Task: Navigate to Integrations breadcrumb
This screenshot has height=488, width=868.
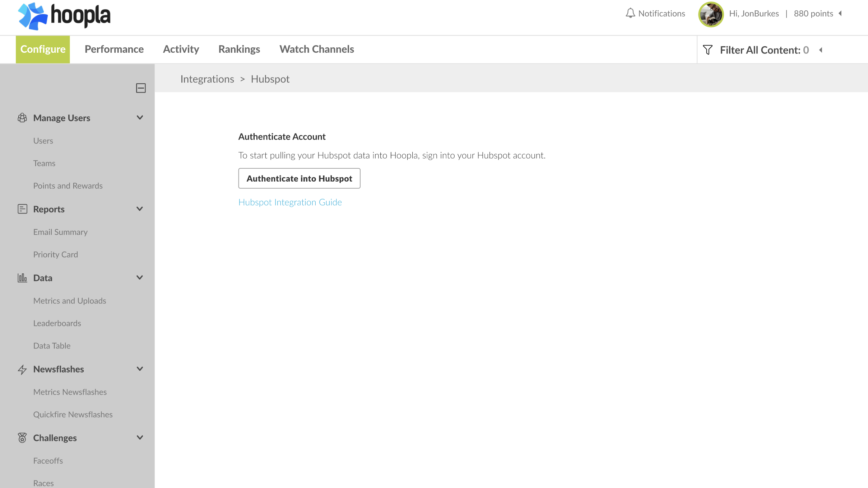Action: 207,78
